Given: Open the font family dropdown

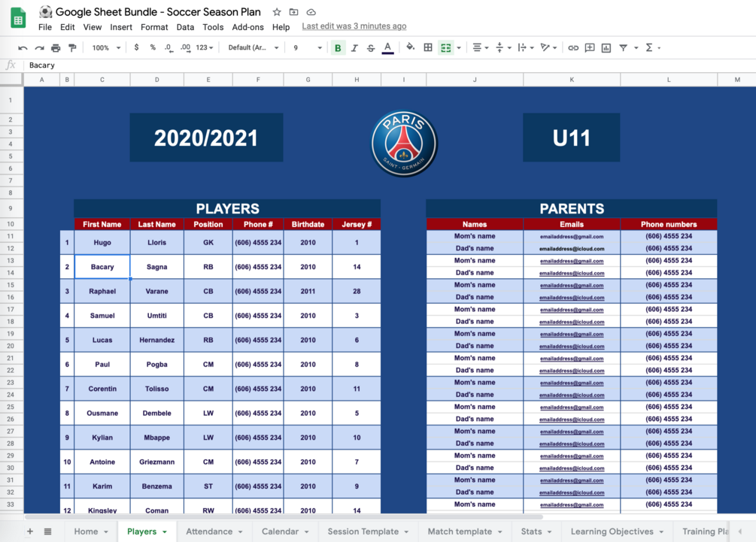Looking at the screenshot, I should click(254, 47).
